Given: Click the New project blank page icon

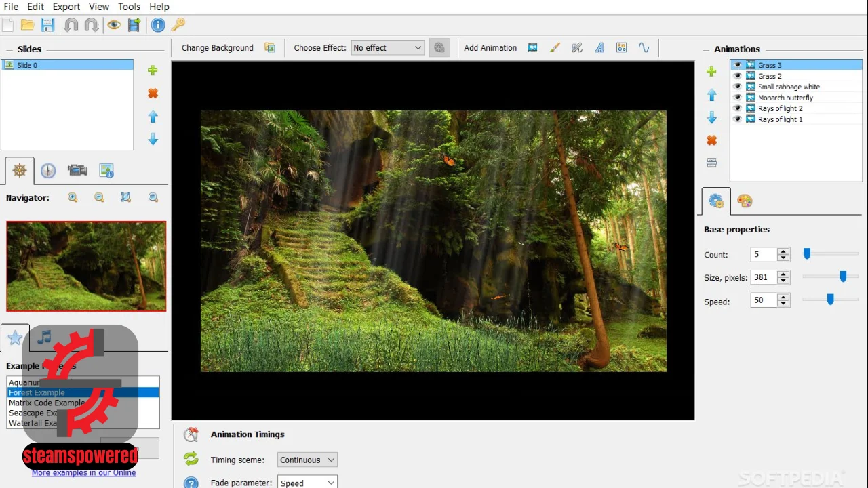Looking at the screenshot, I should pos(7,25).
